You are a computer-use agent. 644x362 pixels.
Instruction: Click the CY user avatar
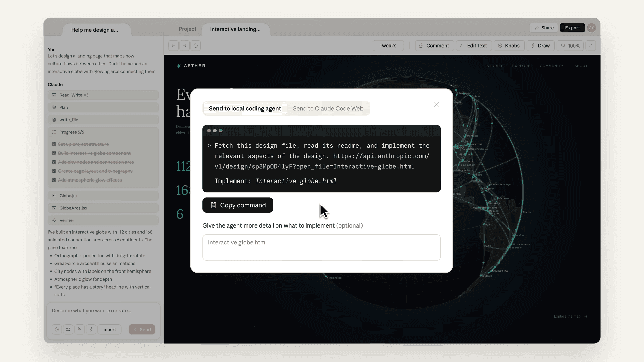click(591, 28)
